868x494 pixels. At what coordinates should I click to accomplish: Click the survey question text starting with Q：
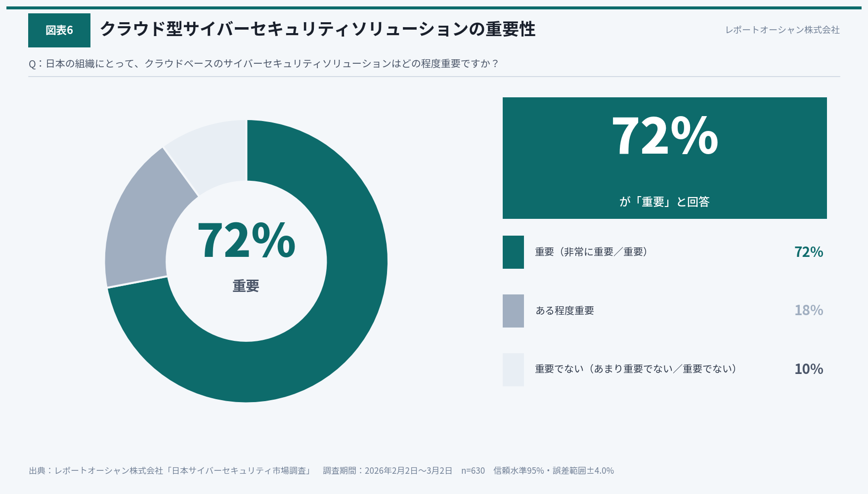(x=263, y=64)
